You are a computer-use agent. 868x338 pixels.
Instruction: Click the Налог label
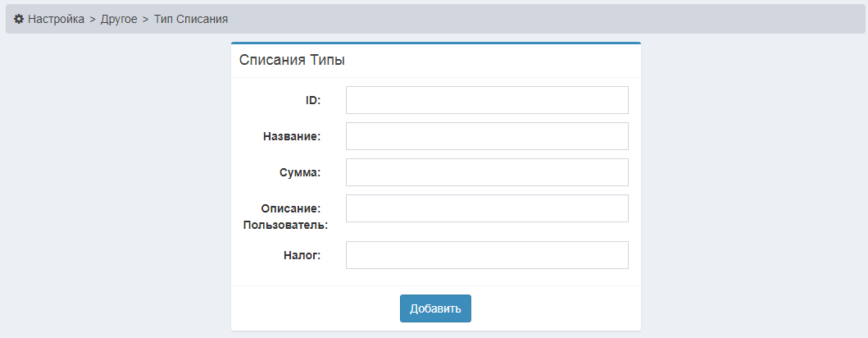(301, 255)
